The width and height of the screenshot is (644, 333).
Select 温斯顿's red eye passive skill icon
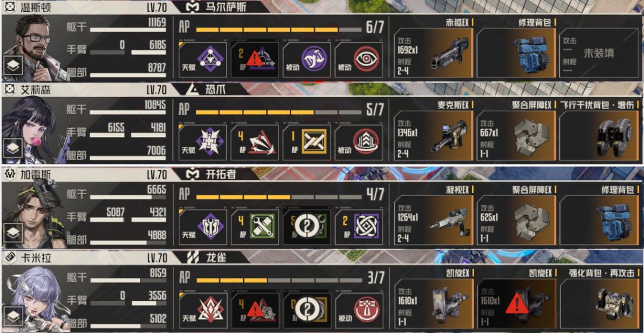click(358, 58)
